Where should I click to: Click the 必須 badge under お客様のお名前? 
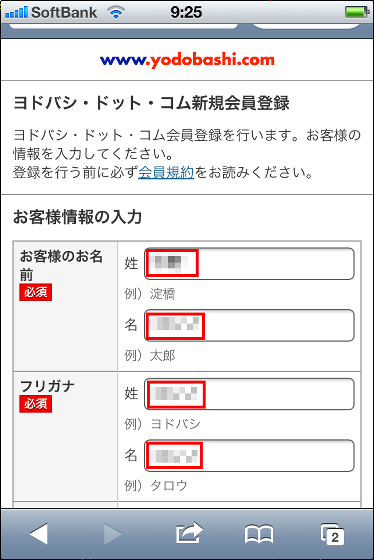click(x=35, y=292)
